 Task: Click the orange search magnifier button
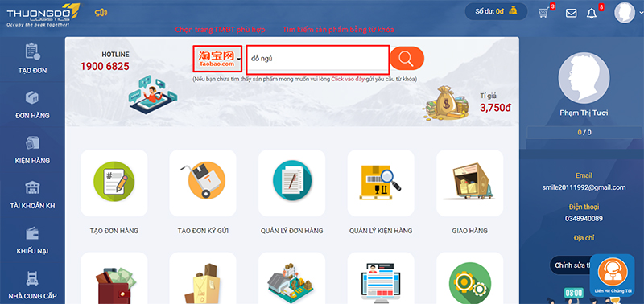(x=407, y=58)
